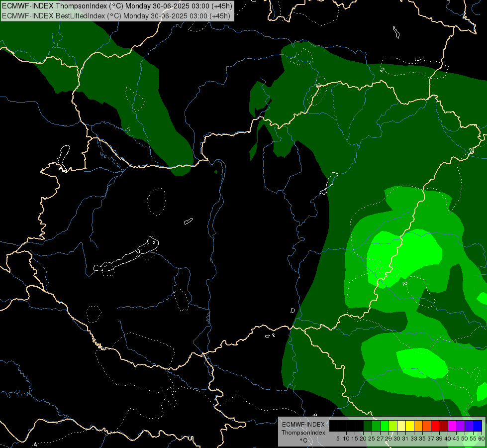Click the legend label 'ECMWF-INDEX'
Image resolution: width=487 pixels, height=448 pixels.
pyautogui.click(x=303, y=425)
